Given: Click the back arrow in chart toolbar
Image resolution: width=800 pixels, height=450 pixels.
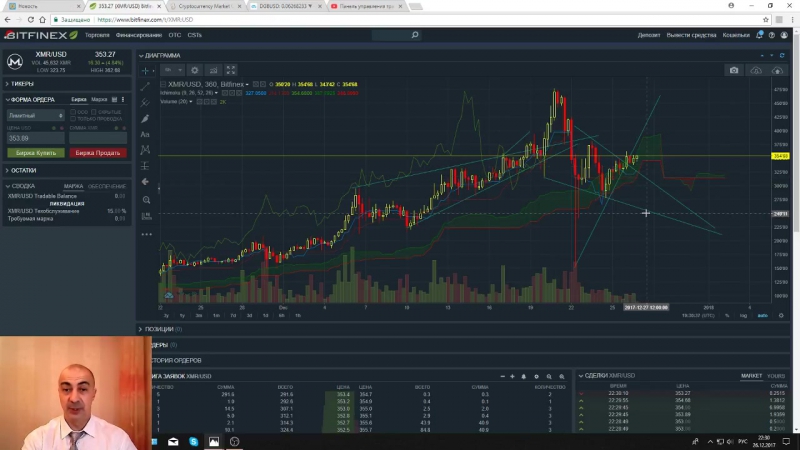Looking at the screenshot, I should click(x=145, y=182).
